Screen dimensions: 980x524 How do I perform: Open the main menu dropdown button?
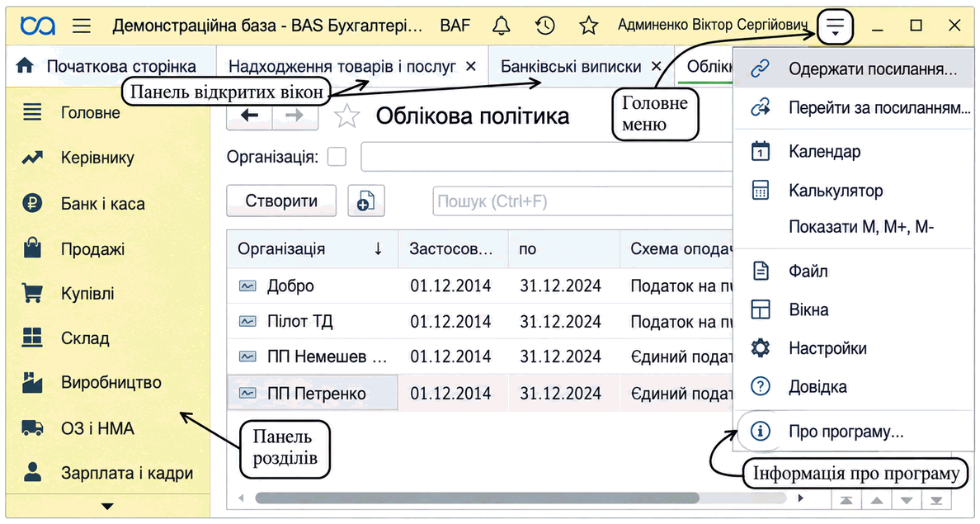(835, 26)
